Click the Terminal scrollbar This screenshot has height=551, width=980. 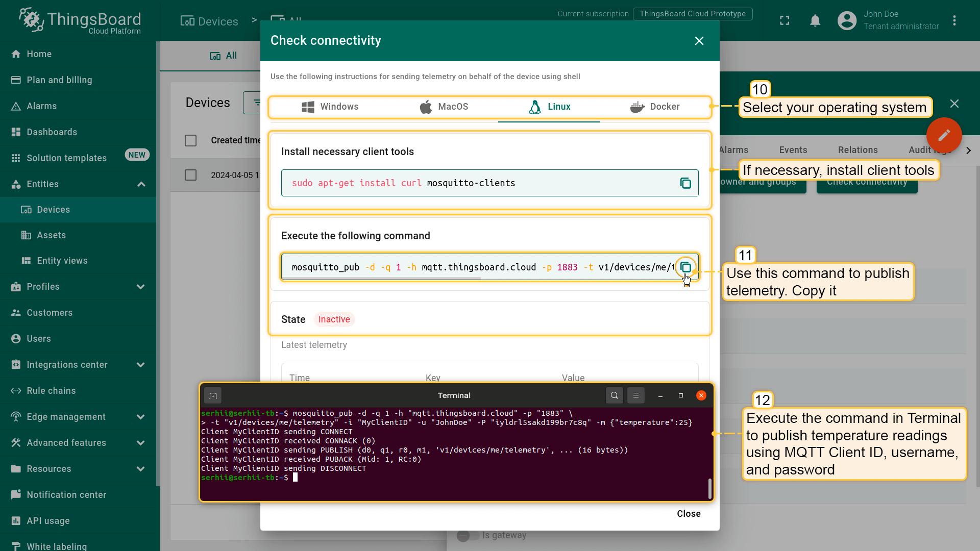[709, 488]
